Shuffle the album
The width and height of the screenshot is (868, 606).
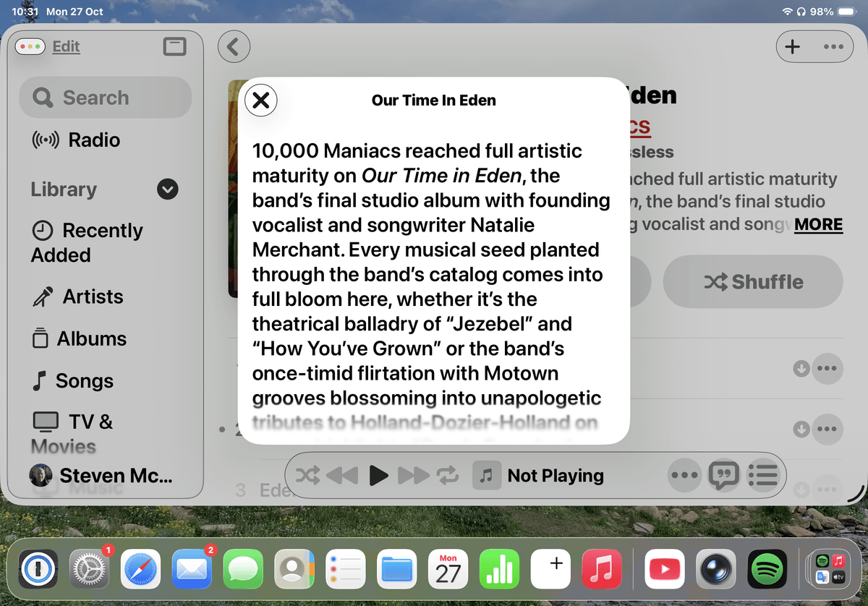(753, 281)
